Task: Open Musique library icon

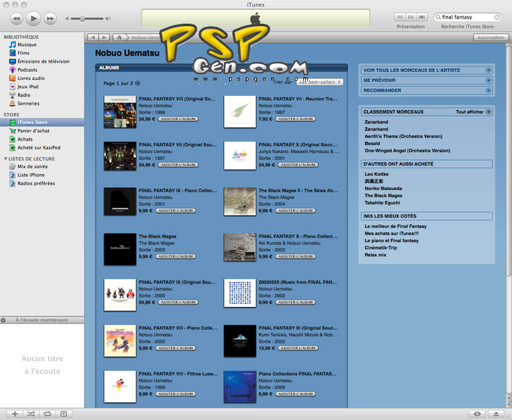Action: click(12, 44)
